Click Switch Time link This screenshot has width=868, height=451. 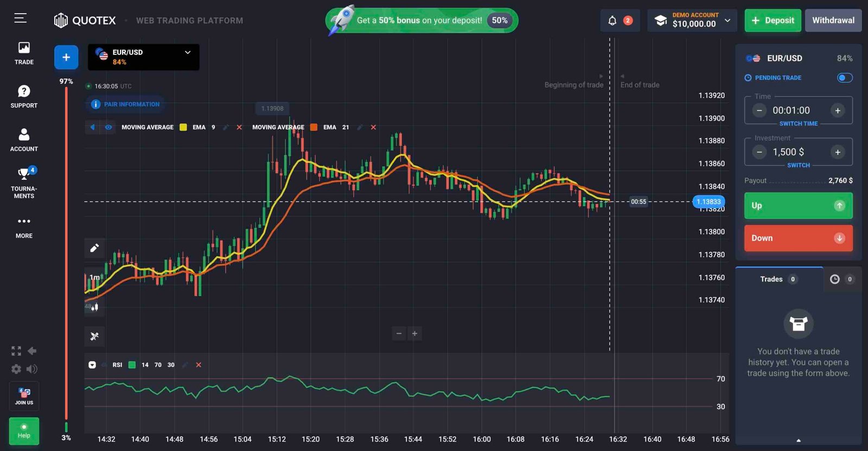coord(799,124)
